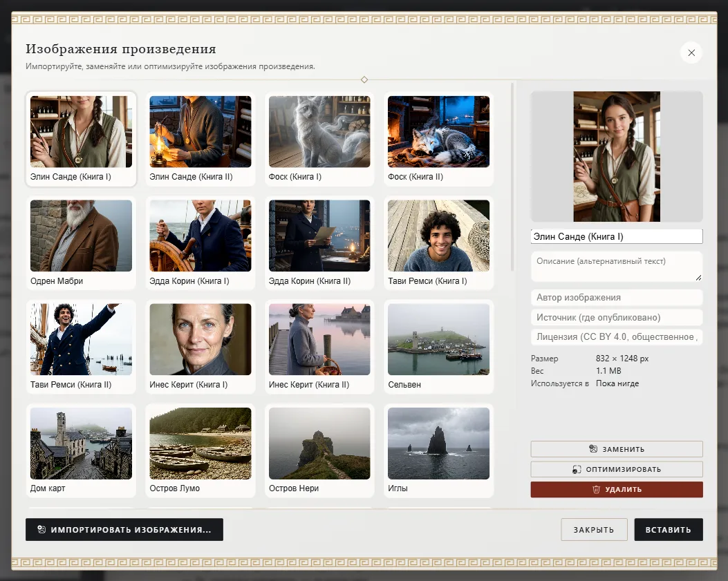Insert the selected image with Вставить
This screenshot has width=728, height=581.
[x=669, y=529]
